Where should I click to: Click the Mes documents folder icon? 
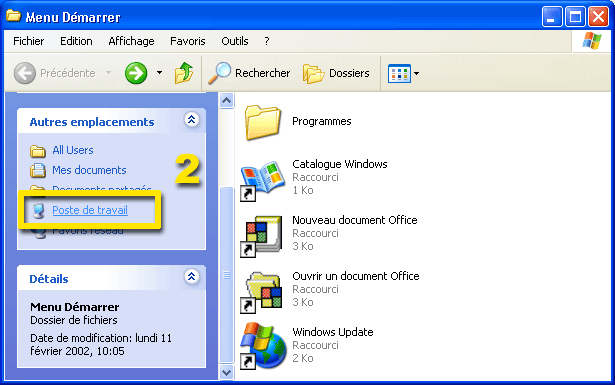point(38,170)
